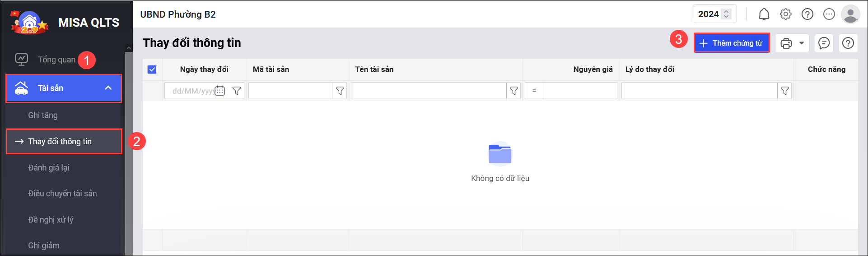Click the user avatar icon

click(850, 14)
